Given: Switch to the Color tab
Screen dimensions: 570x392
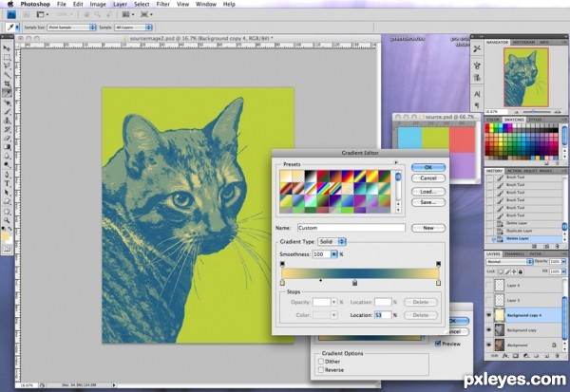Looking at the screenshot, I should 493,120.
